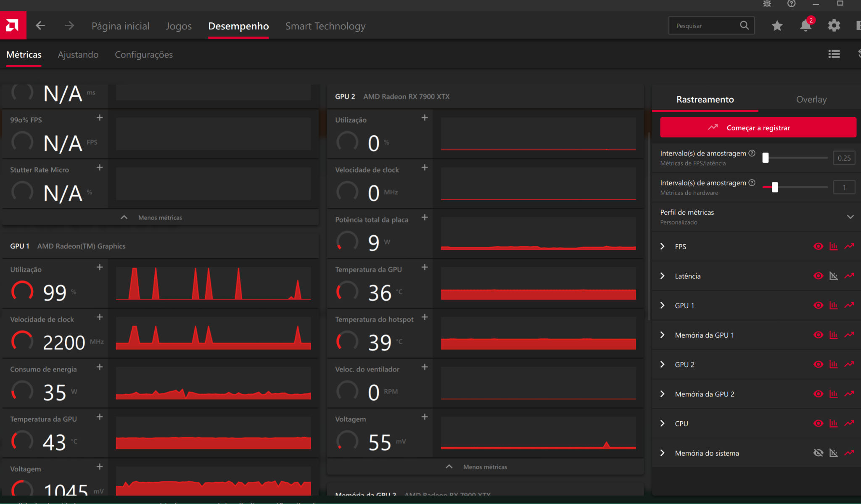Screen dimensions: 861x504
Task: Hide Memória da GPU 2 eye icon
Action: pos(818,394)
